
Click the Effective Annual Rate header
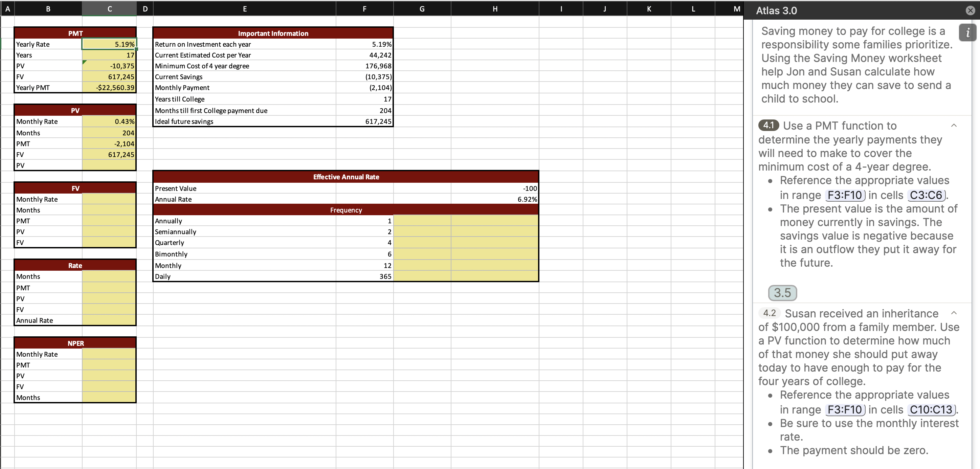(x=346, y=177)
